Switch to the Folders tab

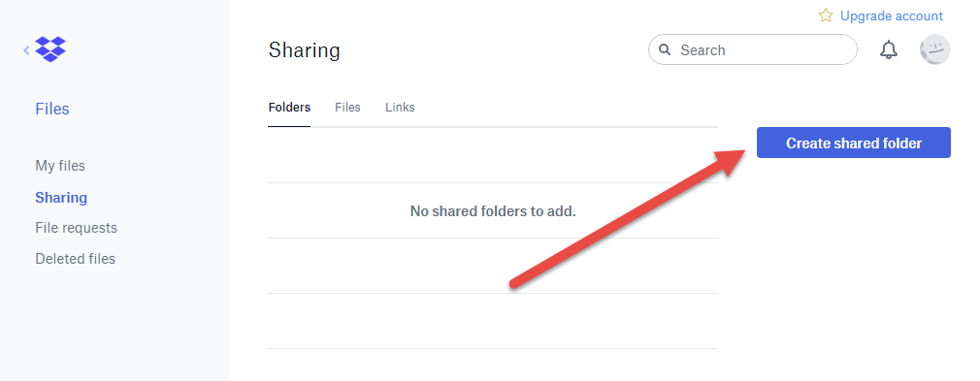coord(289,108)
